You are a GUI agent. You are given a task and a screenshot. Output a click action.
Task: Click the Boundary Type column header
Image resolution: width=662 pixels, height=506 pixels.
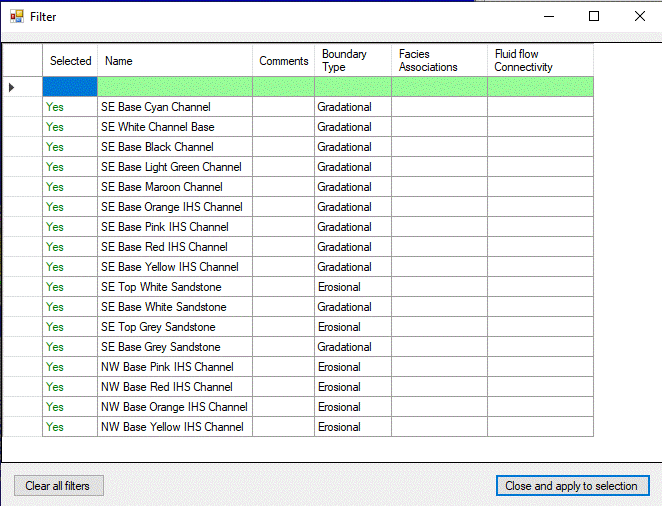click(352, 61)
